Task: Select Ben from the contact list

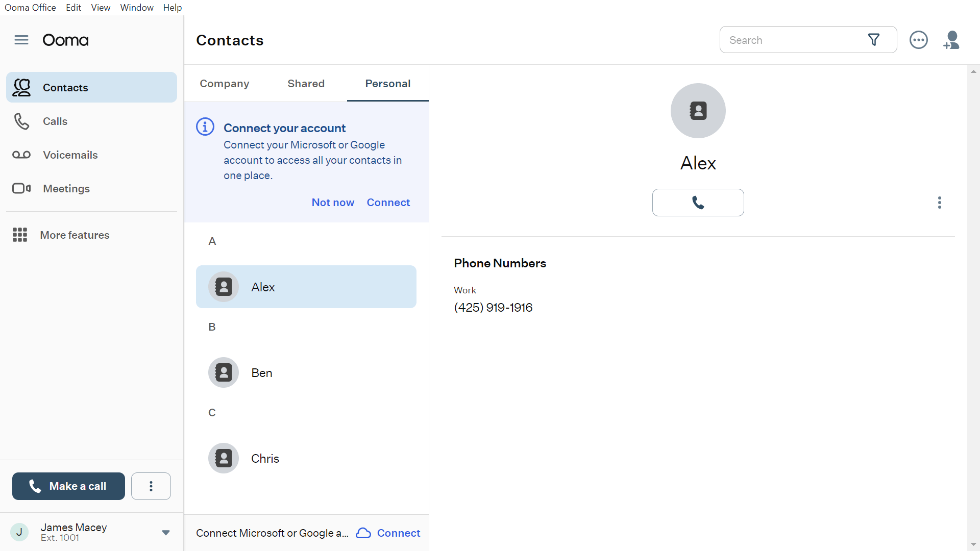Action: coord(261,372)
